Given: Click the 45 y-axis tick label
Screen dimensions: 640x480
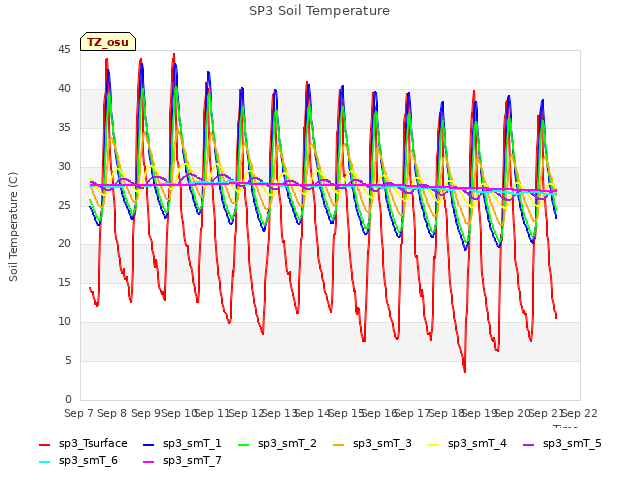Looking at the screenshot, I should [64, 50].
